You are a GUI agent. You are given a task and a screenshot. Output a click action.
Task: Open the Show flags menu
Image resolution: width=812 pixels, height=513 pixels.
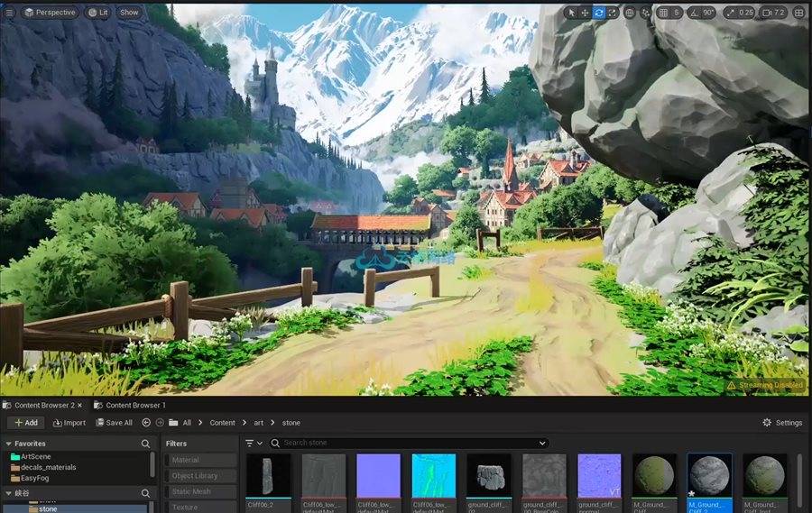tap(129, 13)
